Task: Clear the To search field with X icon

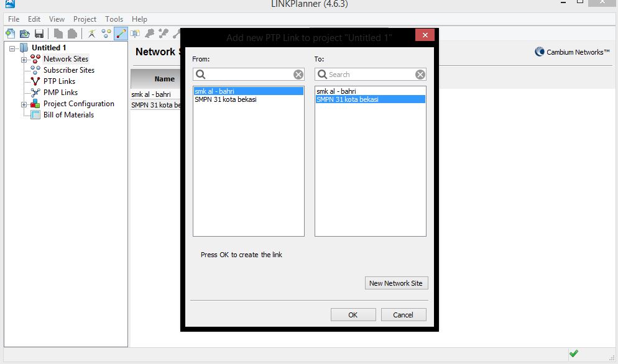Action: (x=420, y=75)
